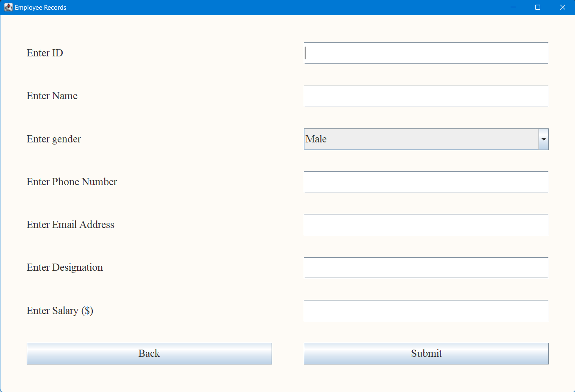Click the 'Enter Phone Number' label

click(72, 182)
